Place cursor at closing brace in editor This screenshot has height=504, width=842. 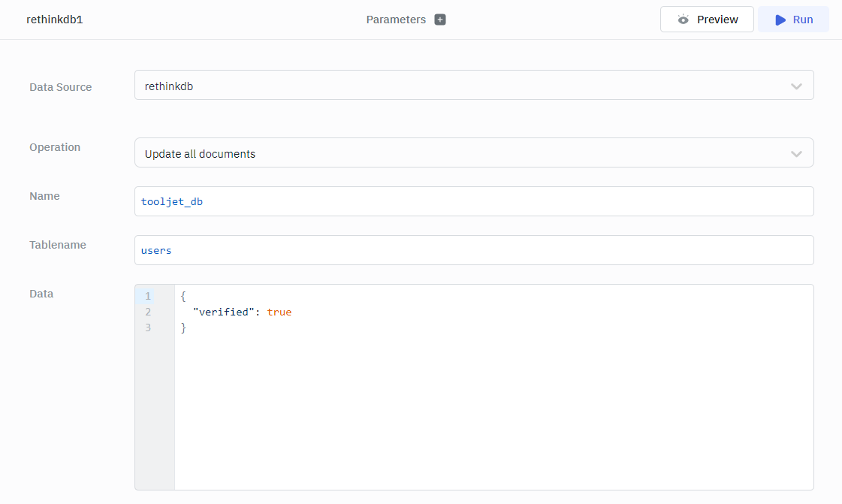coord(183,327)
